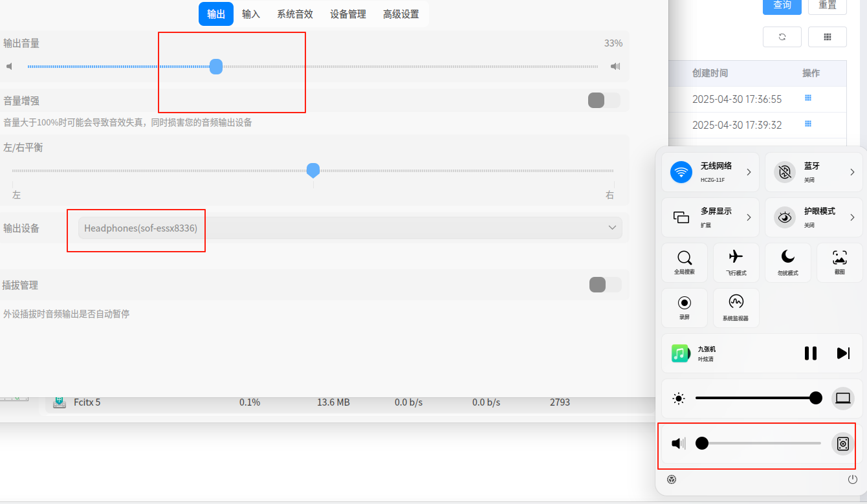The height and width of the screenshot is (504, 867).
Task: Open 系统监视器 system monitor
Action: tap(736, 307)
